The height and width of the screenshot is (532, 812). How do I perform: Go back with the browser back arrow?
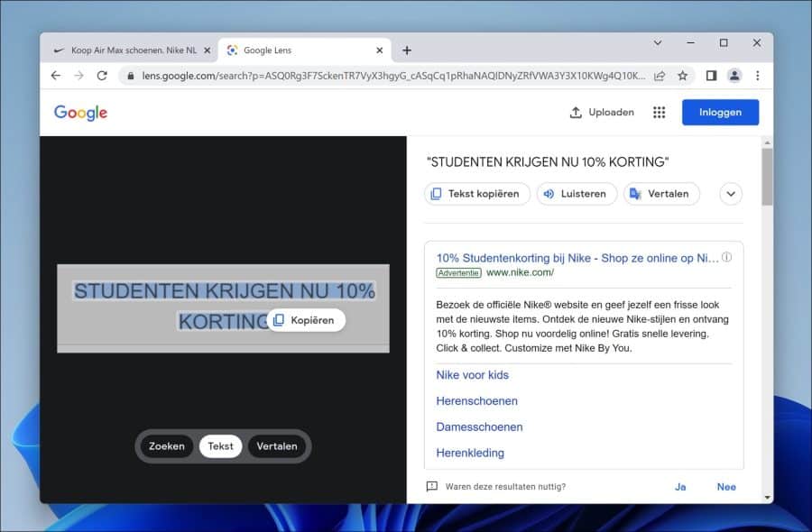point(56,76)
